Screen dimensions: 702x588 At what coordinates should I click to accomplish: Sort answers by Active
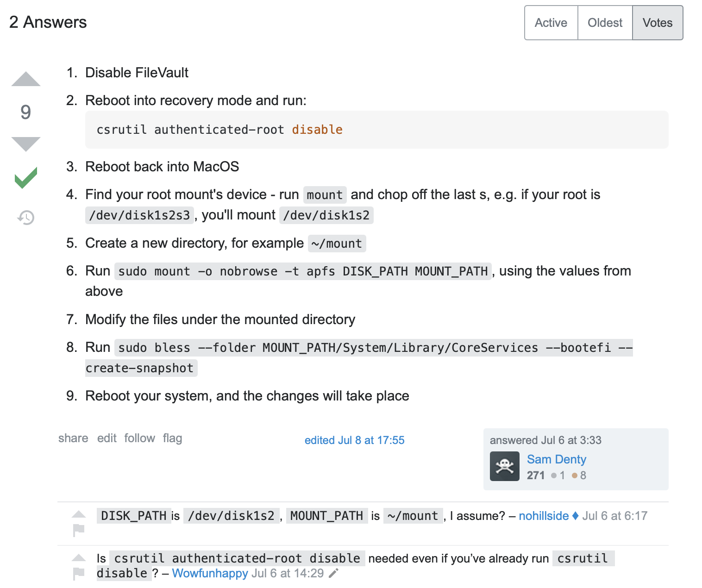551,23
